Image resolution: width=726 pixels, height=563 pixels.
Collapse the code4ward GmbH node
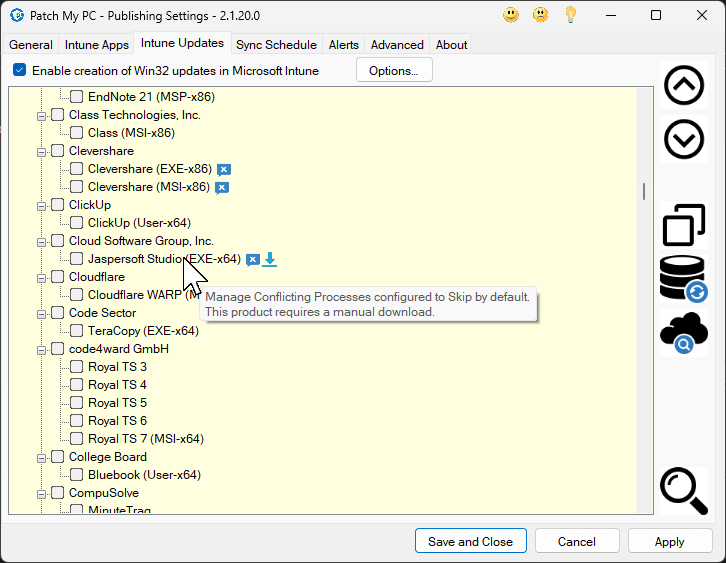click(41, 350)
